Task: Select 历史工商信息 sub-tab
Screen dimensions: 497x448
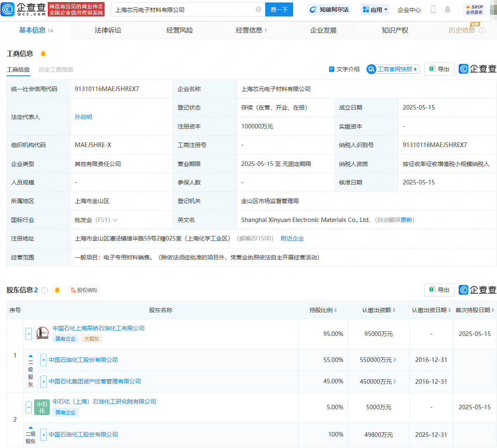Action: point(56,70)
